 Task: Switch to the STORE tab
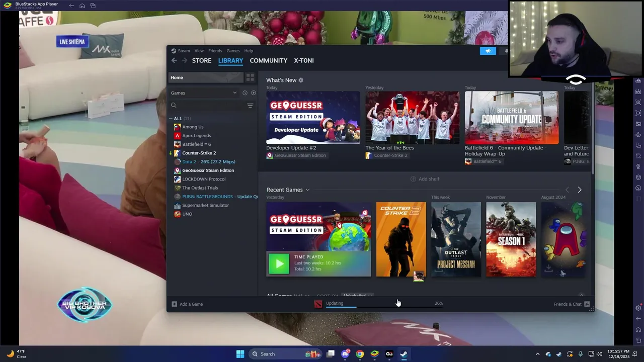pos(202,60)
